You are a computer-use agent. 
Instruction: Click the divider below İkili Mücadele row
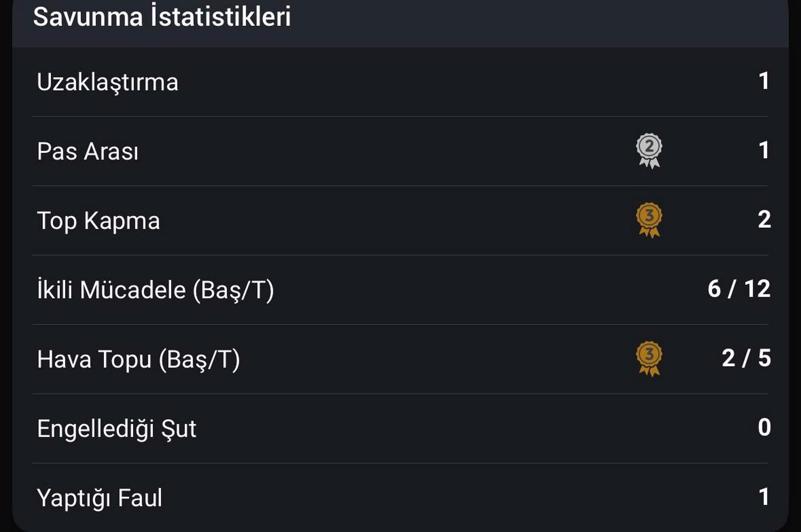pyautogui.click(x=400, y=325)
